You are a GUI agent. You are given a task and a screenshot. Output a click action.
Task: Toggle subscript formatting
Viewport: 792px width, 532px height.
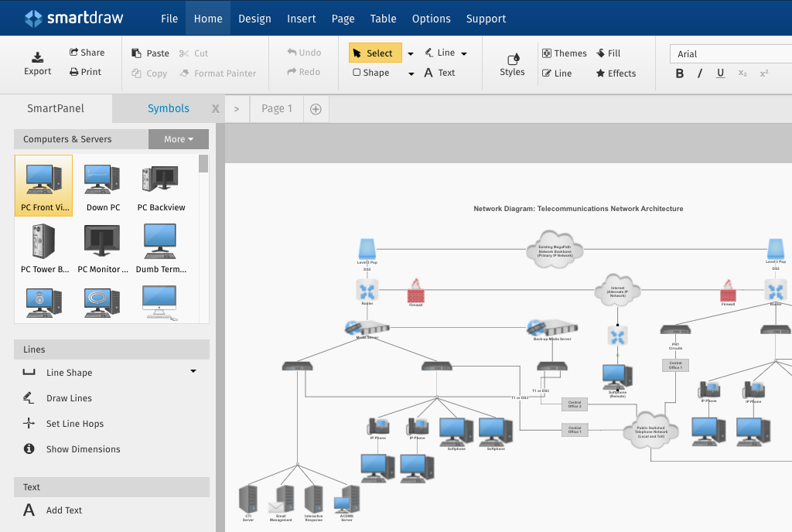(x=742, y=73)
